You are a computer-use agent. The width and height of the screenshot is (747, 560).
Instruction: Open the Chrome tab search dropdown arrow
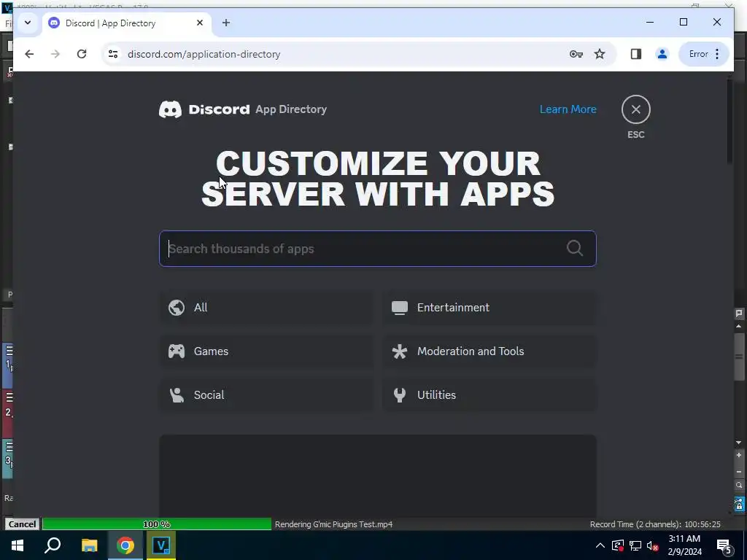click(28, 23)
